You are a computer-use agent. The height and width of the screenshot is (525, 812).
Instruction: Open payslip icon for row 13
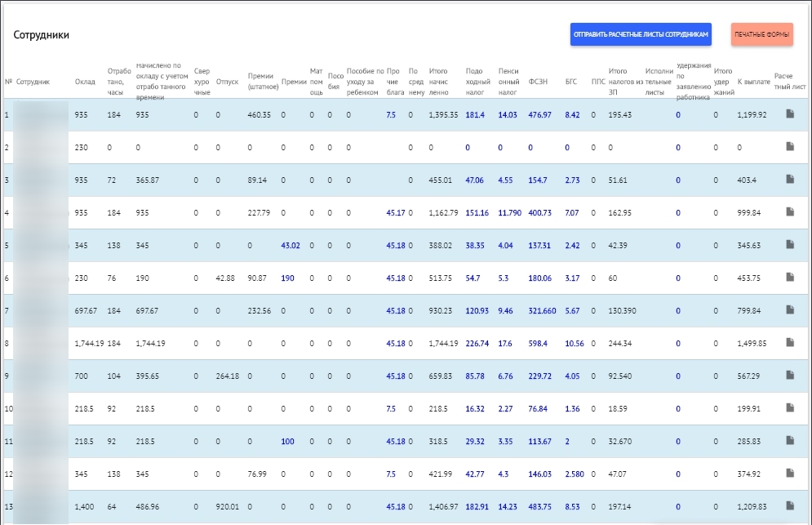pos(789,505)
